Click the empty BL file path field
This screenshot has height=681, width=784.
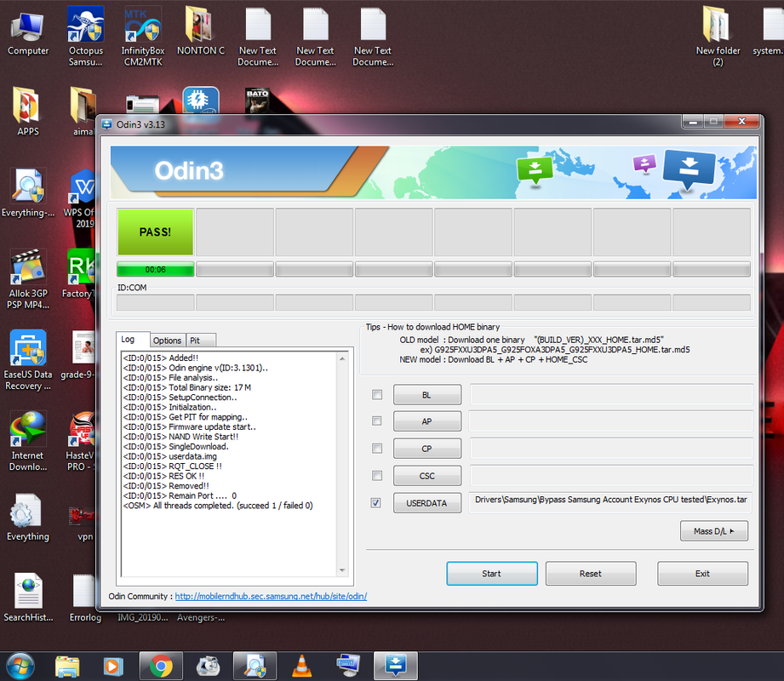(x=610, y=394)
